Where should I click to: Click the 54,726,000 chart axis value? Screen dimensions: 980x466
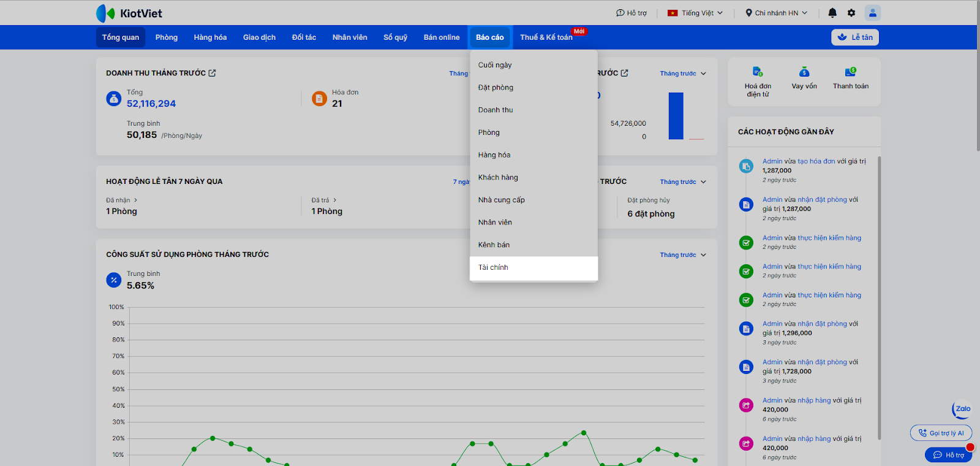[628, 123]
